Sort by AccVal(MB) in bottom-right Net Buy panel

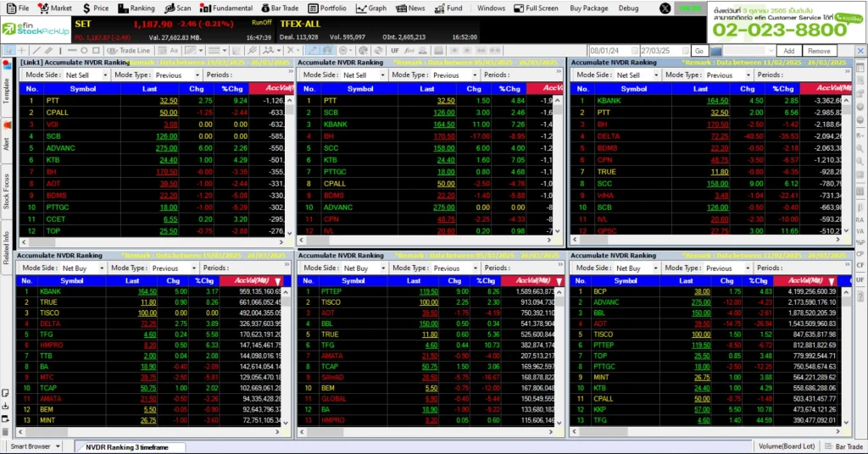806,281
